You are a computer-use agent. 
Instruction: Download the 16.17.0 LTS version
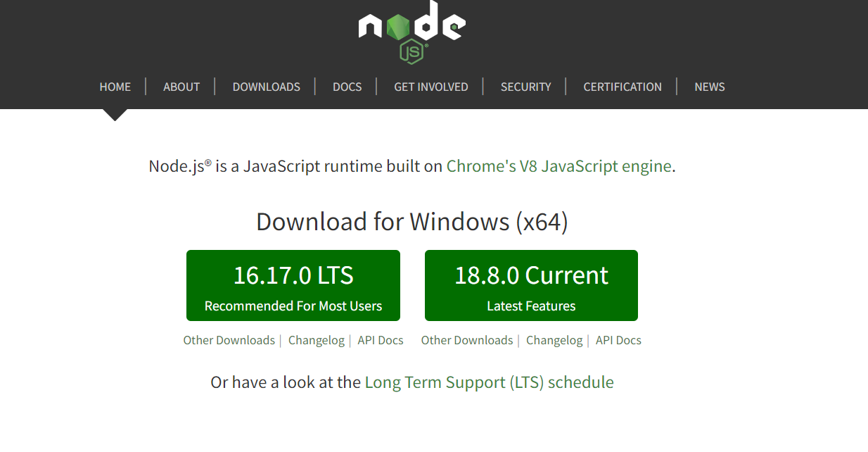click(x=293, y=285)
